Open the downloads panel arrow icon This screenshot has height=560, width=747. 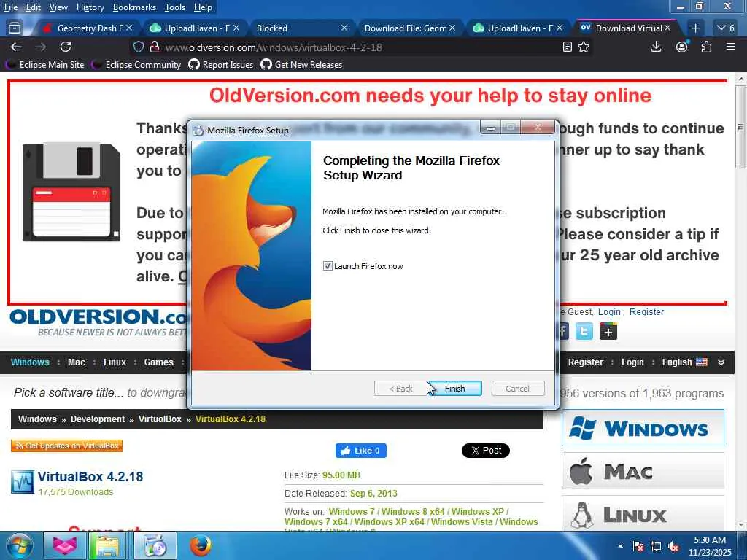click(656, 47)
